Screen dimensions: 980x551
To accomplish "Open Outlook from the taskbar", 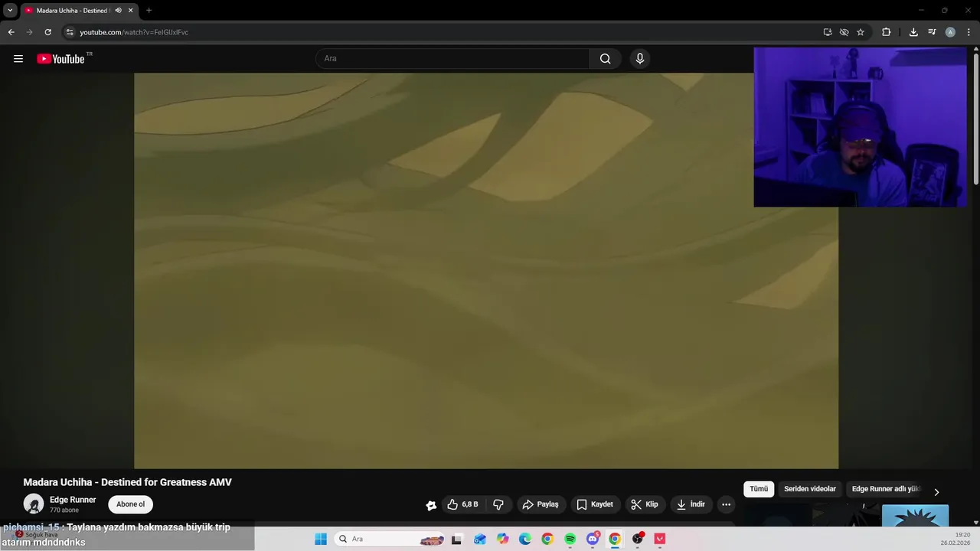I will tap(479, 539).
